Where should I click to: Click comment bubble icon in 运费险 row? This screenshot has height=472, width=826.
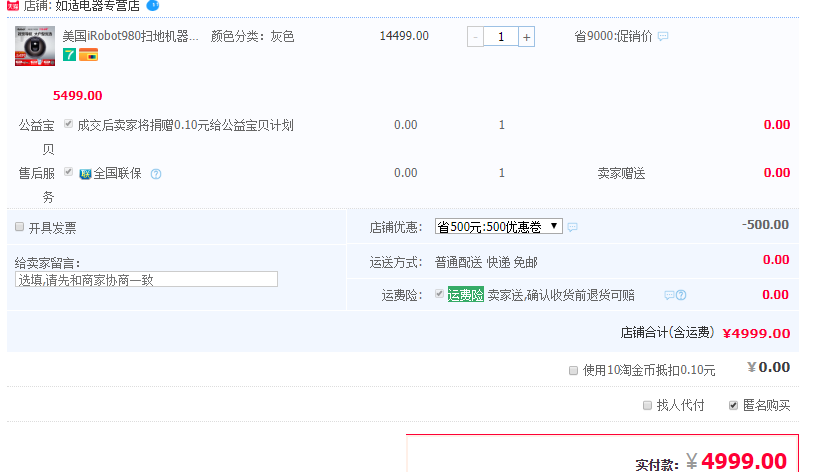pos(669,295)
